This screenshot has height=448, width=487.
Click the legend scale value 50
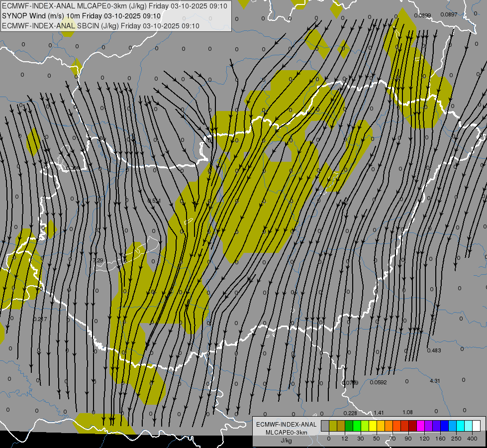377,439
